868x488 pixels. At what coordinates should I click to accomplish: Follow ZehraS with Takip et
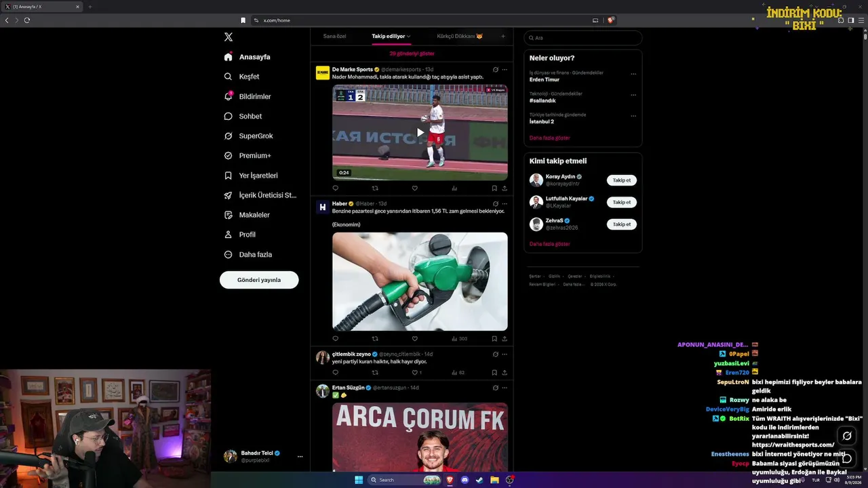pyautogui.click(x=622, y=224)
